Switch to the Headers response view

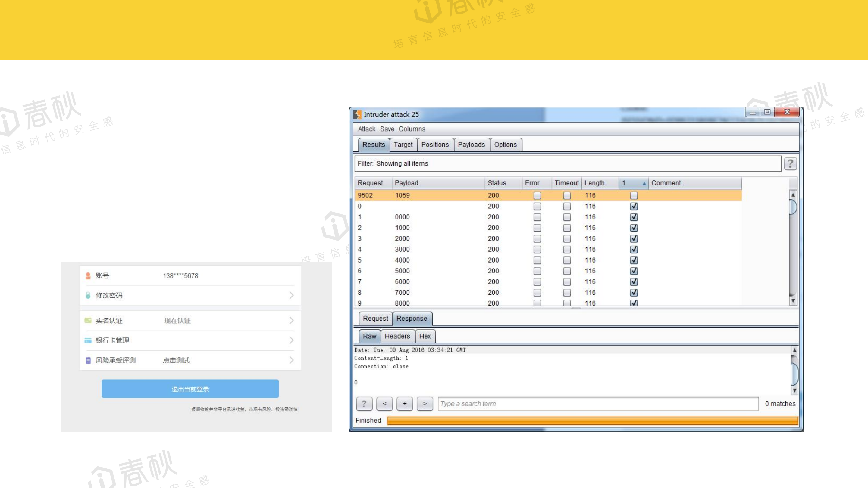tap(397, 336)
